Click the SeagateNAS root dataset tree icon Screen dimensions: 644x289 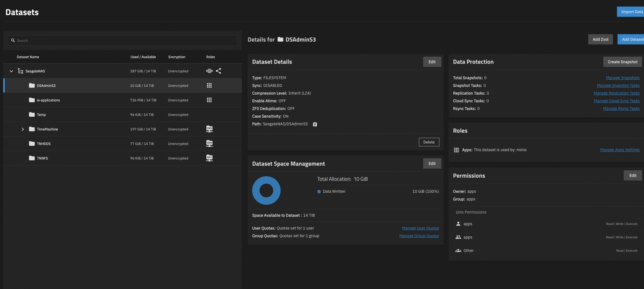click(20, 71)
